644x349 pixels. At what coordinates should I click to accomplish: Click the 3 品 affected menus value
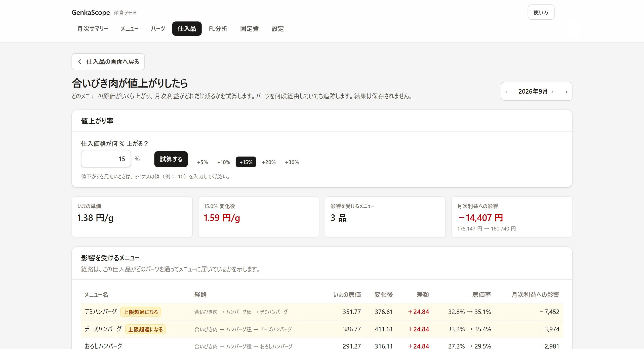click(339, 218)
